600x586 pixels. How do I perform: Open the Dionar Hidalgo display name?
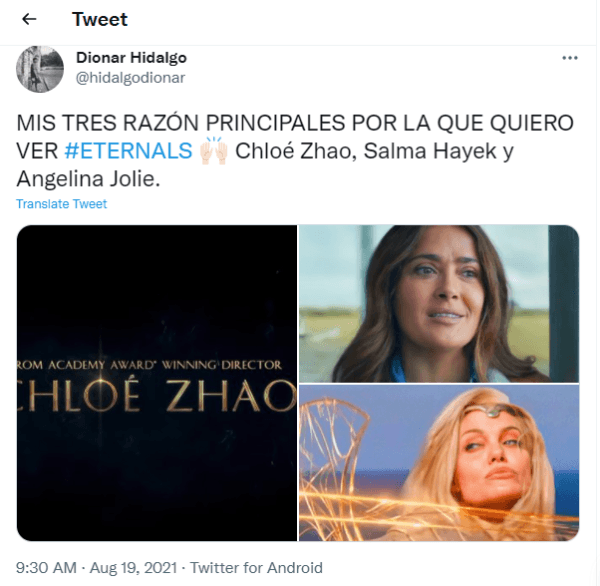[x=131, y=58]
